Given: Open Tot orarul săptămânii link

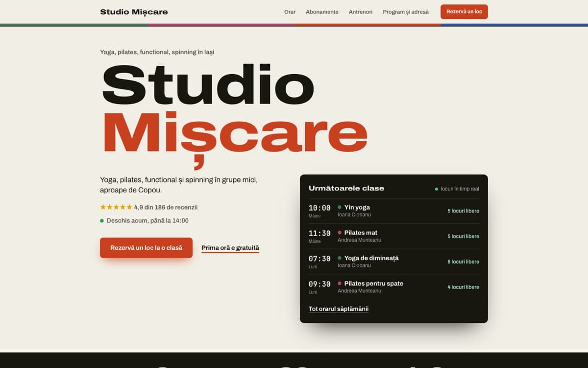Looking at the screenshot, I should (x=339, y=309).
